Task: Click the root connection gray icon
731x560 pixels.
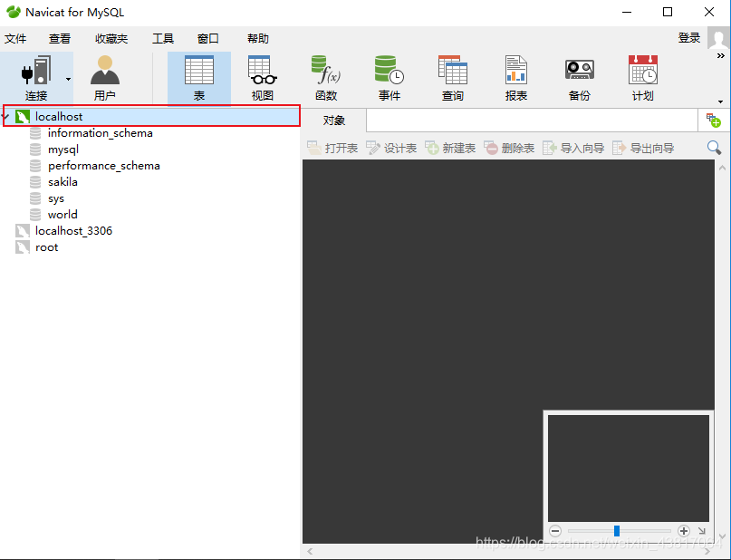Action: (x=23, y=247)
